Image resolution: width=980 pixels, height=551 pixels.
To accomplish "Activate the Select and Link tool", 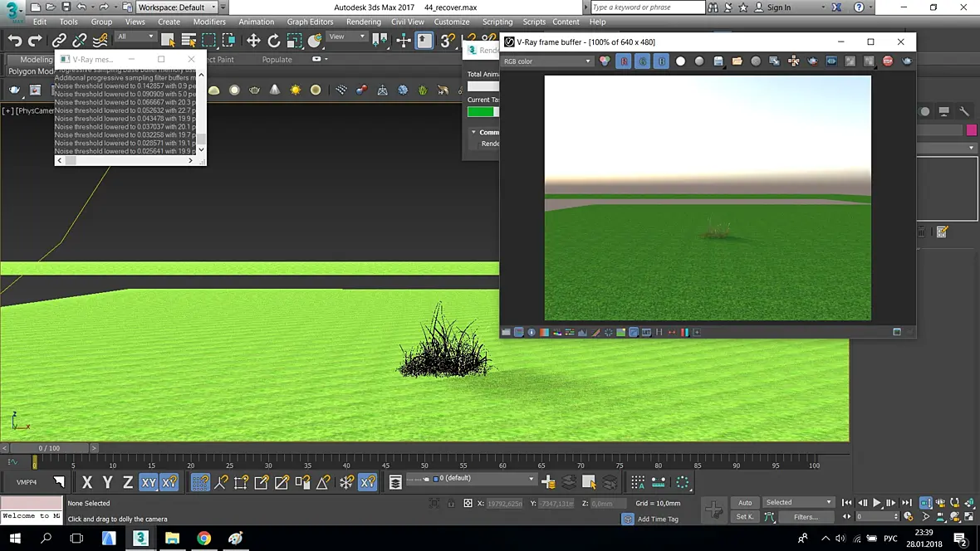I will [x=59, y=41].
